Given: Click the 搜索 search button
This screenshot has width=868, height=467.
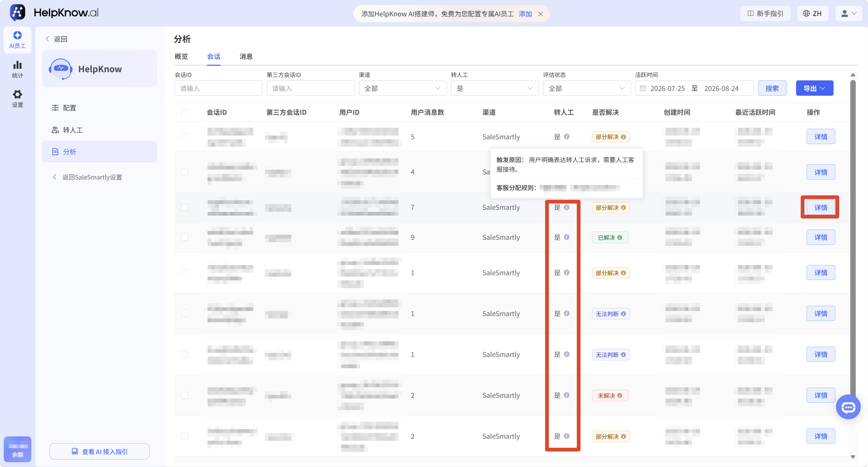Looking at the screenshot, I should 772,88.
